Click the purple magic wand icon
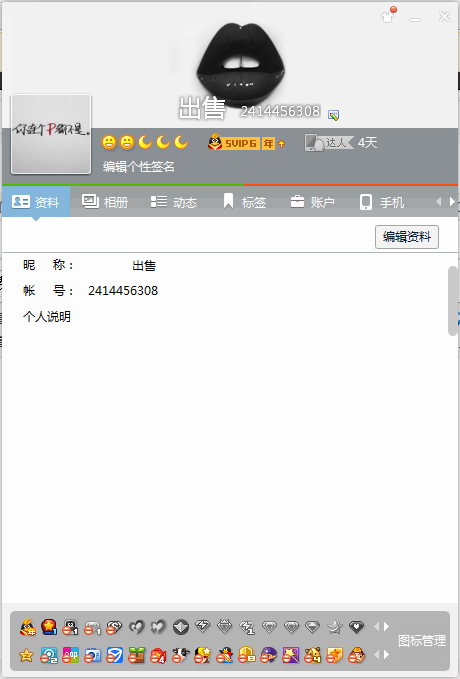 291,656
